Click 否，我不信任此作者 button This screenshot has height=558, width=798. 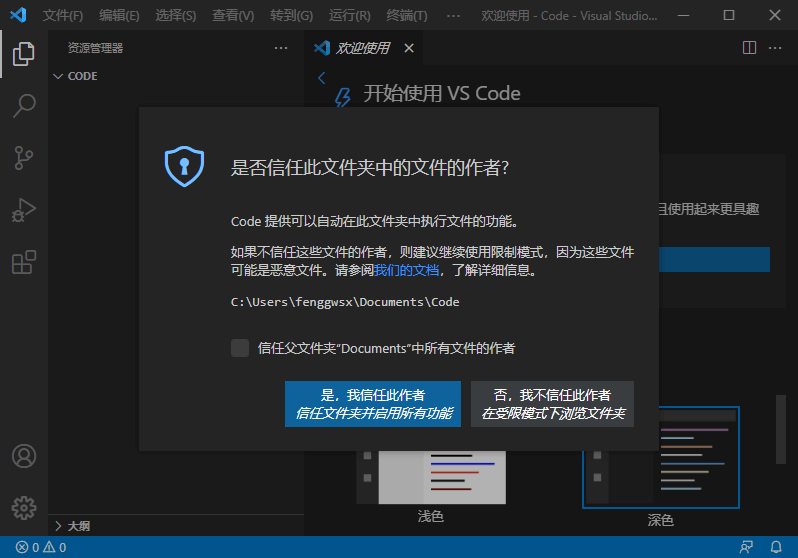click(x=552, y=404)
